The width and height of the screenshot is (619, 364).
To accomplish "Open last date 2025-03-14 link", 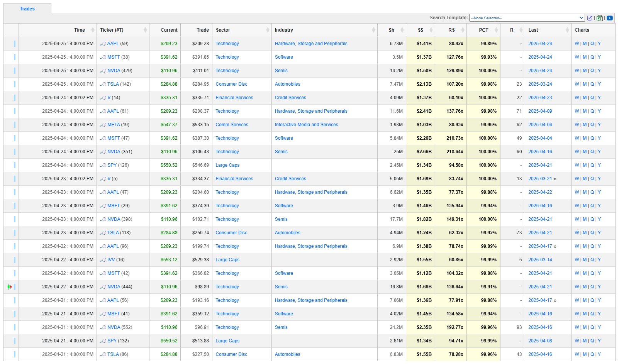I will click(x=540, y=260).
